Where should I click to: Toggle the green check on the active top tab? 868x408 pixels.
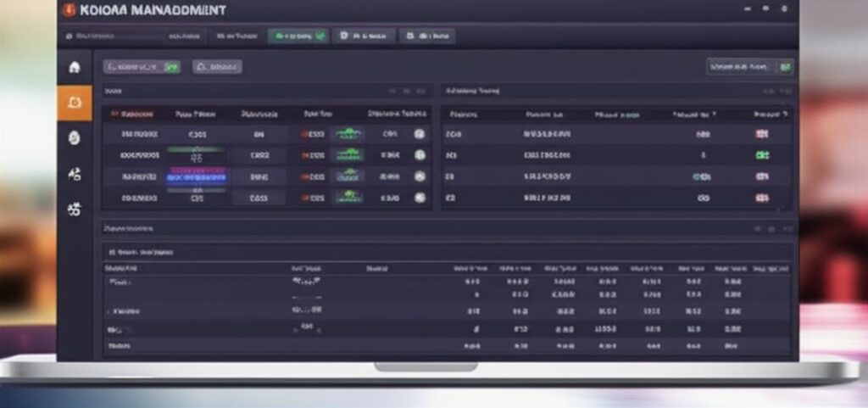[x=320, y=36]
